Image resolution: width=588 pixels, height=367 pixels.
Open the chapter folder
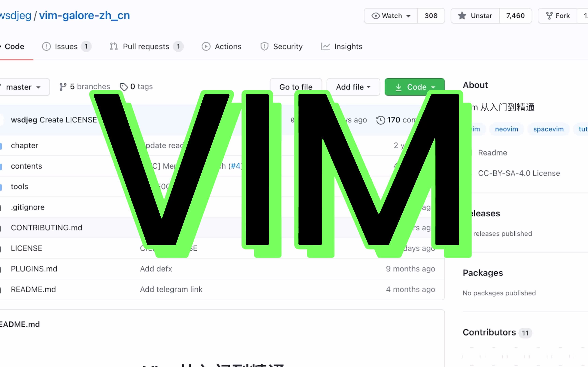(x=24, y=145)
